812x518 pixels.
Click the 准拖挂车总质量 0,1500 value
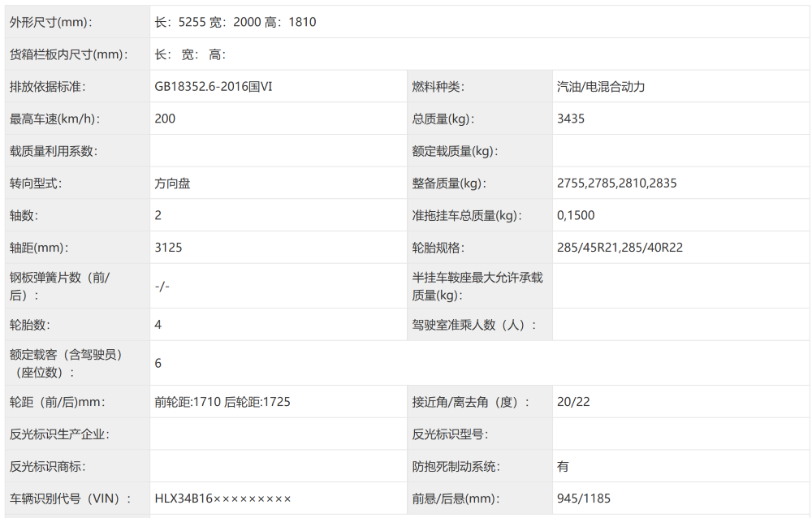572,215
